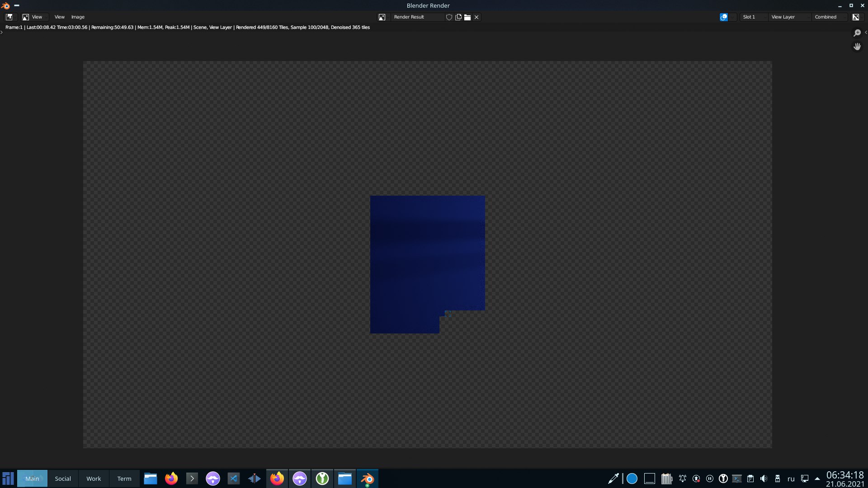
Task: Open the purple round app launcher
Action: (x=213, y=479)
